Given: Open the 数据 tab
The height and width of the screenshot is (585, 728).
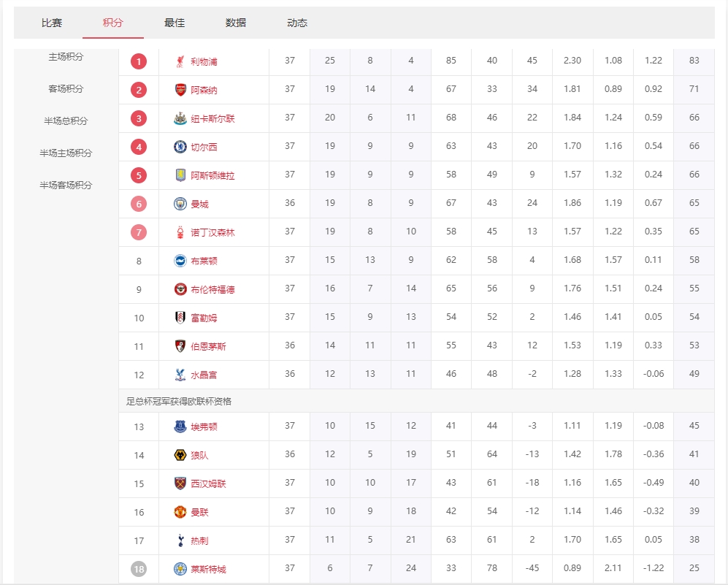Looking at the screenshot, I should 236,23.
